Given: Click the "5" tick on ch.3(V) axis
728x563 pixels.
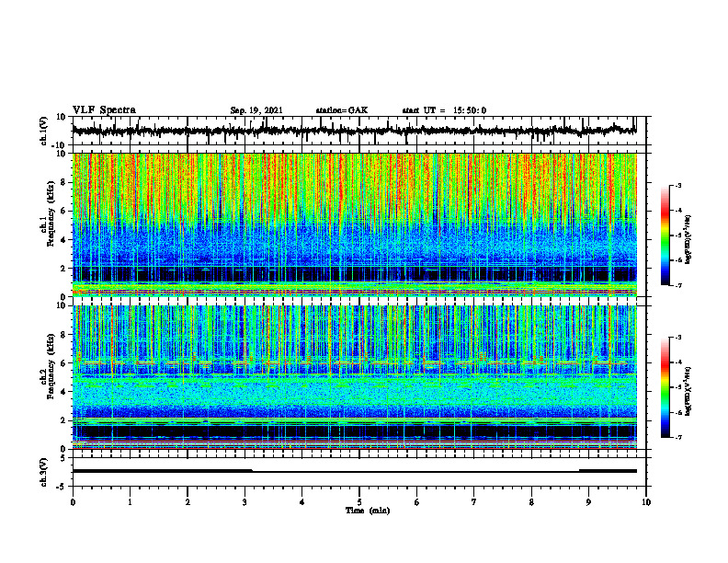Looking at the screenshot, I should point(63,458).
